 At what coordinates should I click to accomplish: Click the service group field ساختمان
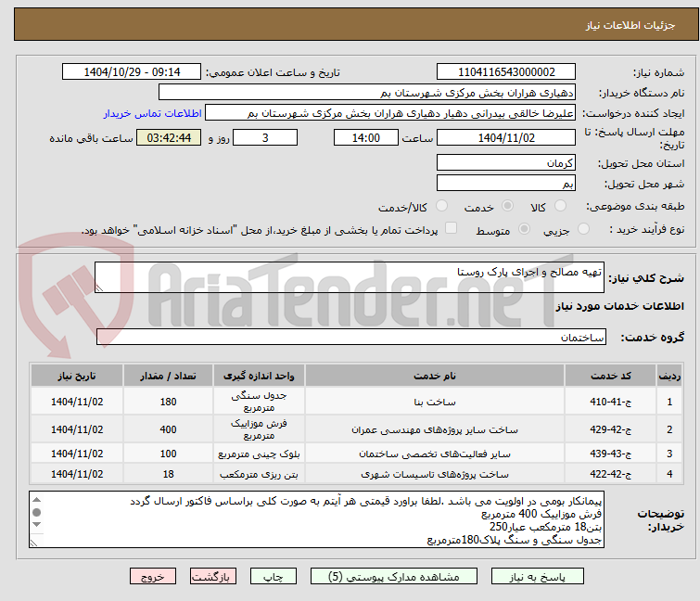pyautogui.click(x=351, y=337)
